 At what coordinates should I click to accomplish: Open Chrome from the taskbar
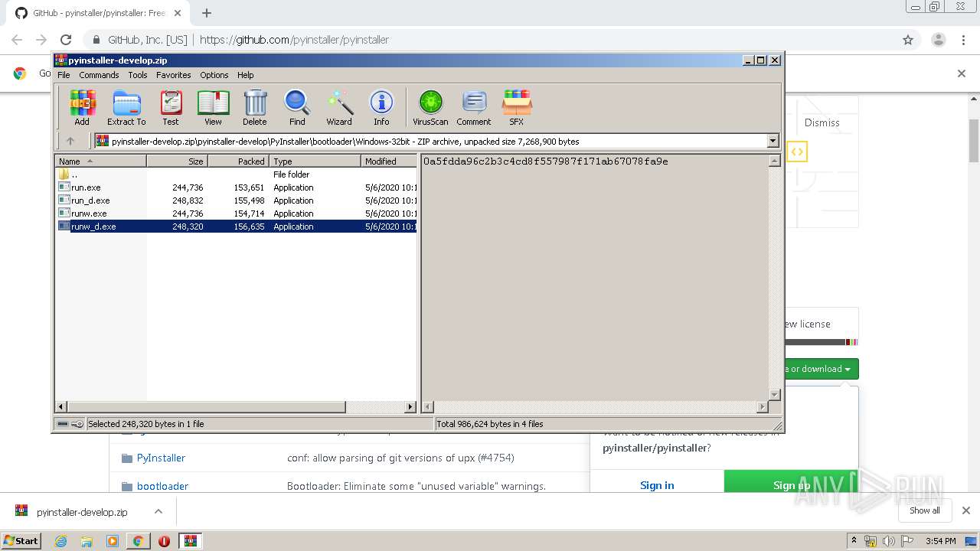138,541
